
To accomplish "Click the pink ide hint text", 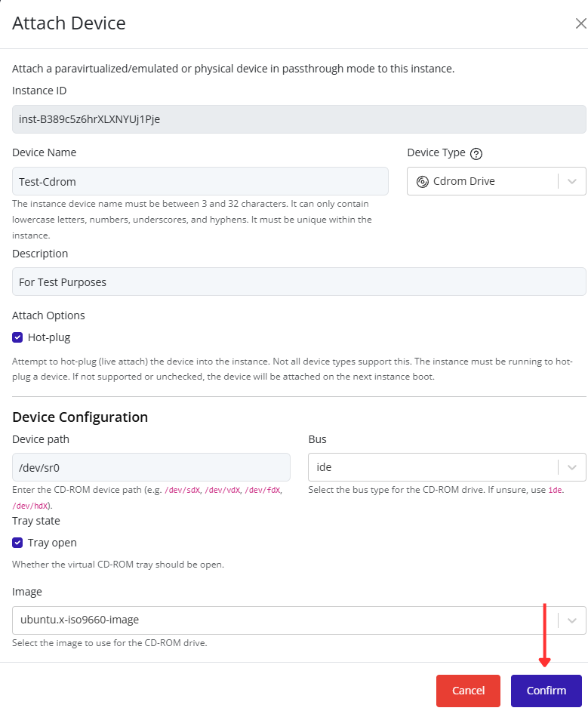I will (x=555, y=491).
